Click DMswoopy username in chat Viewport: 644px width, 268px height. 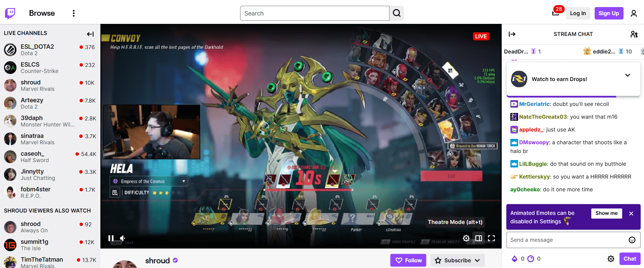coord(534,142)
